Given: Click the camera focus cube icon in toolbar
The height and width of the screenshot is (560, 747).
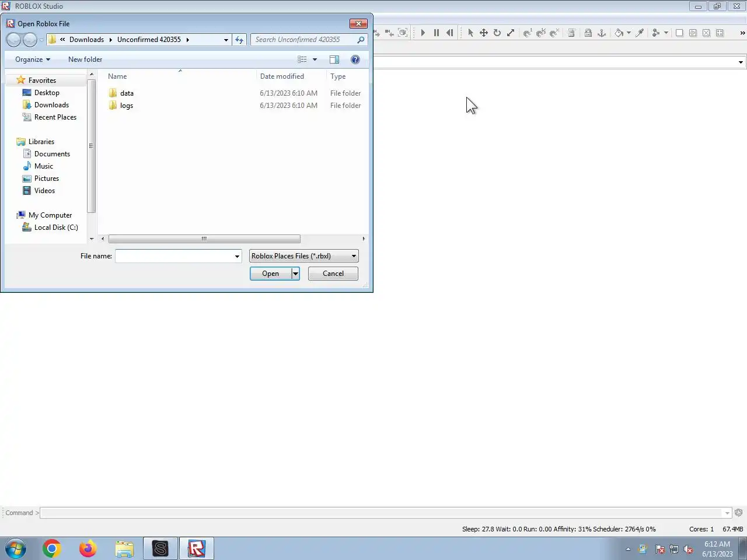Looking at the screenshot, I should click(x=403, y=33).
